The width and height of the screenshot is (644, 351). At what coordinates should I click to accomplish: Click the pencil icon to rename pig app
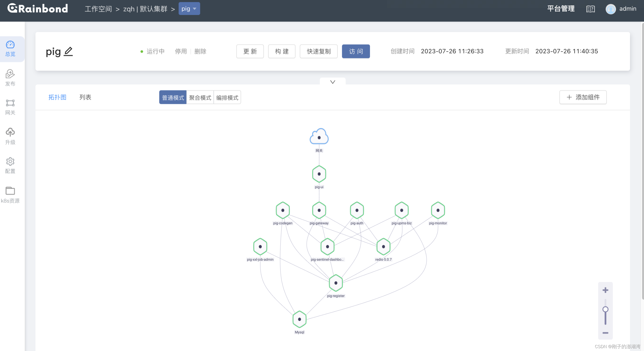click(68, 52)
